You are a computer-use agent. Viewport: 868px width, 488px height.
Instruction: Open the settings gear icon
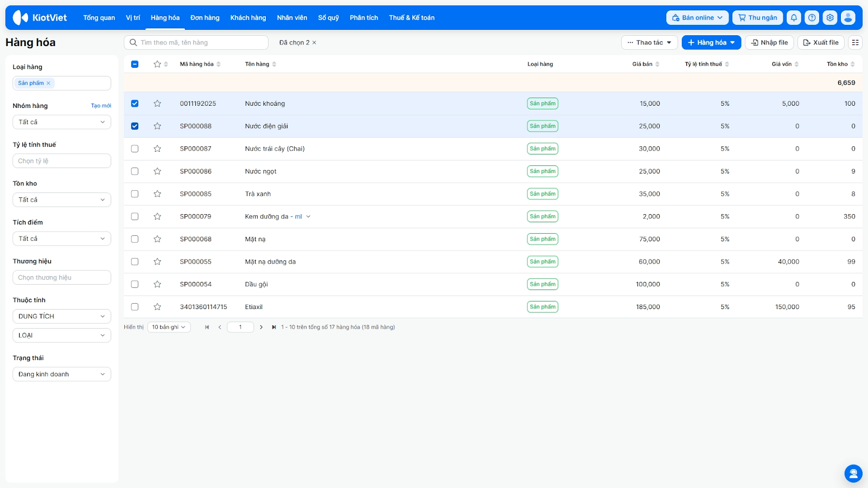[829, 18]
